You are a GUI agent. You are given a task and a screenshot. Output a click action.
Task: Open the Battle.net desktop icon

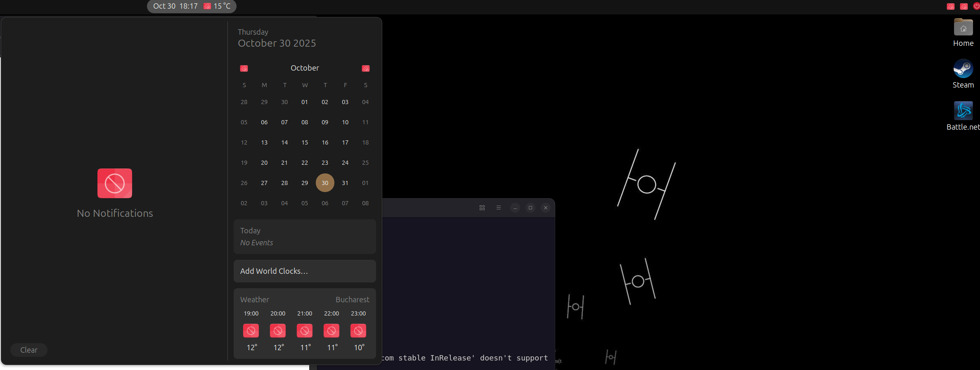[x=963, y=111]
